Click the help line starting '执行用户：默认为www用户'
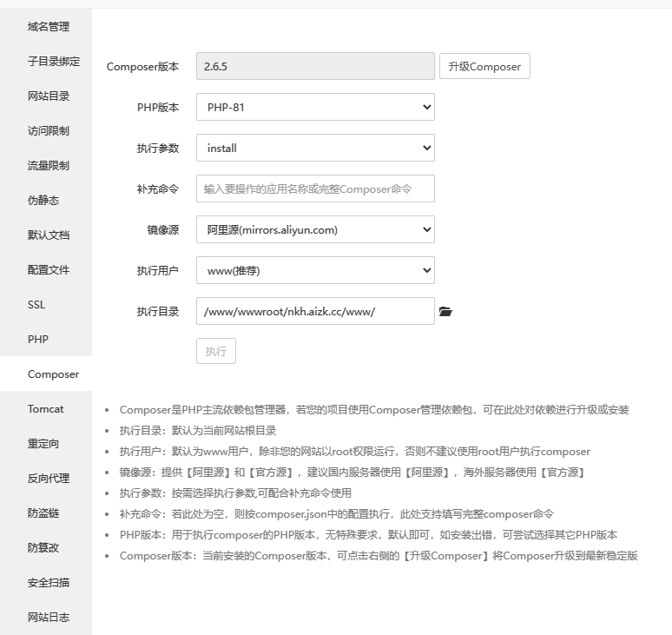 click(355, 452)
